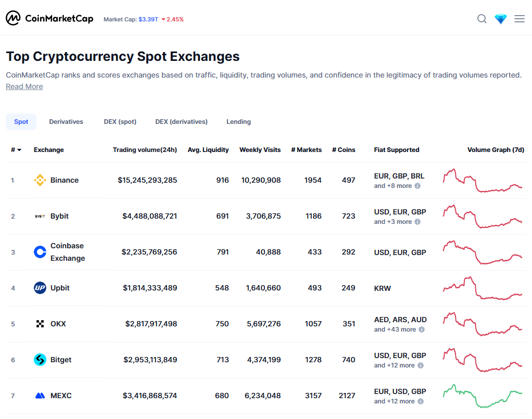
Task: Click info icon beside OKX's +43 more
Action: (x=422, y=330)
